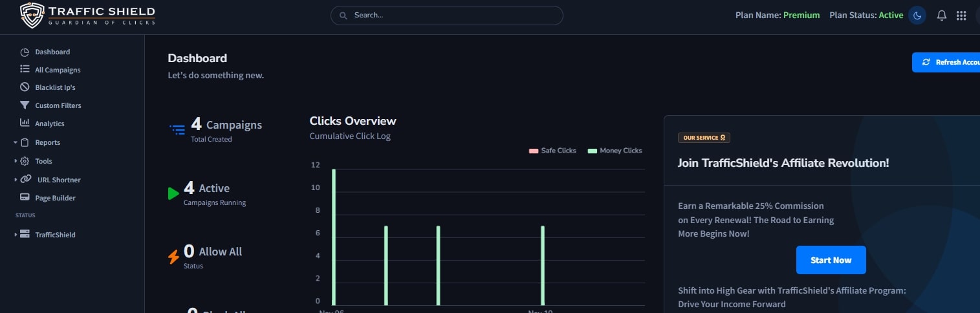Image resolution: width=980 pixels, height=313 pixels.
Task: Expand the Tools submenu arrow
Action: (16, 161)
